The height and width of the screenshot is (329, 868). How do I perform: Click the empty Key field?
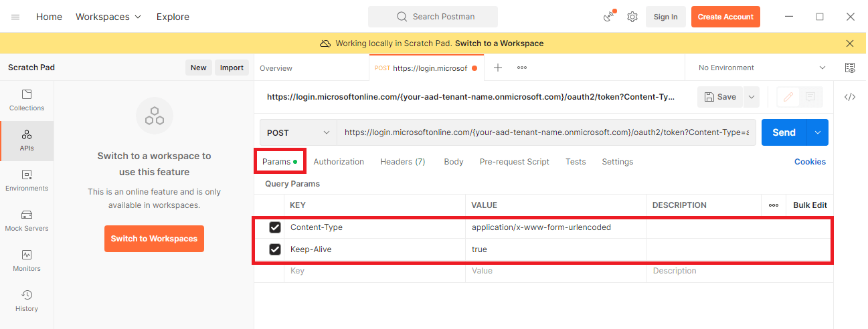375,271
